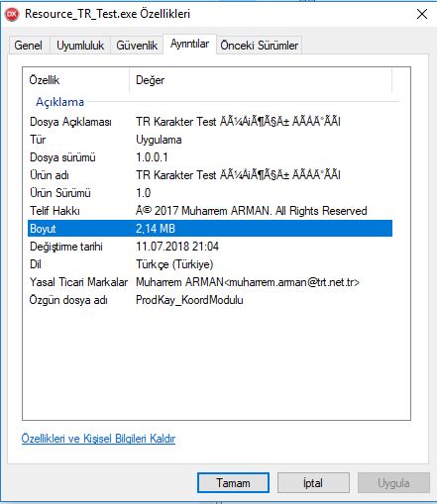Open Özellikleri ve Kişisel Bilgileri Kaldır link

(x=98, y=439)
